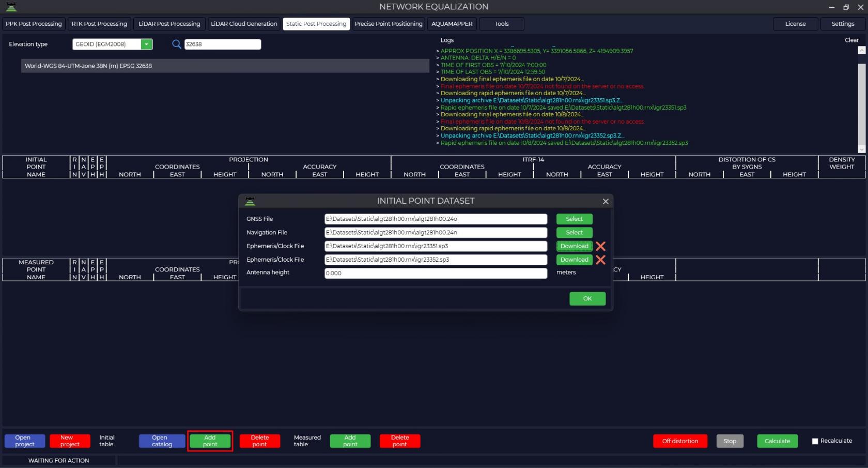Switch to PPK Post Processing tab
Viewport: 868px width, 468px height.
(x=34, y=24)
